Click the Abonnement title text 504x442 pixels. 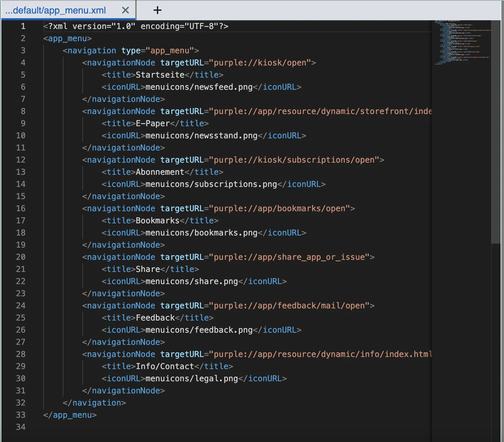coord(160,172)
